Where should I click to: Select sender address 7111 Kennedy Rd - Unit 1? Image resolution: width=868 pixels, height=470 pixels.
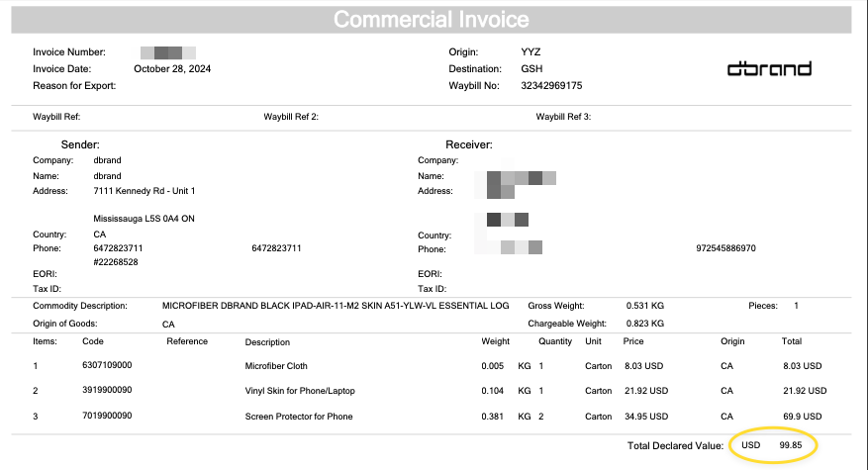click(x=144, y=191)
